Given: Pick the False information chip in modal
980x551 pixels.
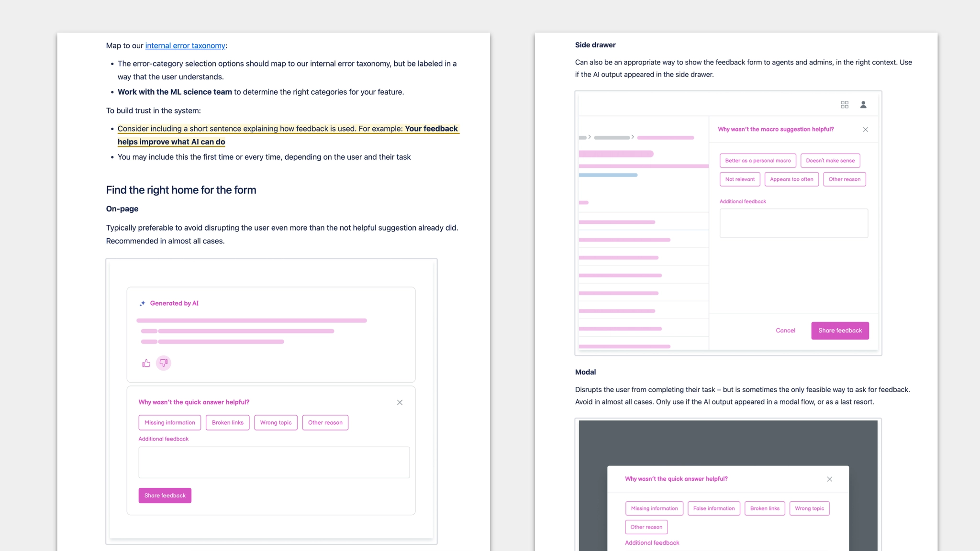Looking at the screenshot, I should click(713, 508).
